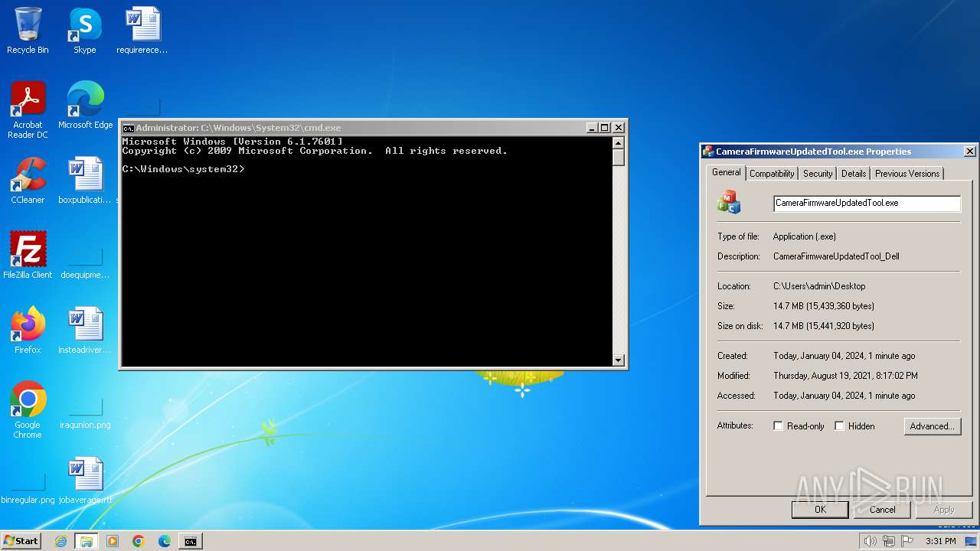980x551 pixels.
Task: Click the cmd scrollbar down arrow
Action: click(619, 360)
